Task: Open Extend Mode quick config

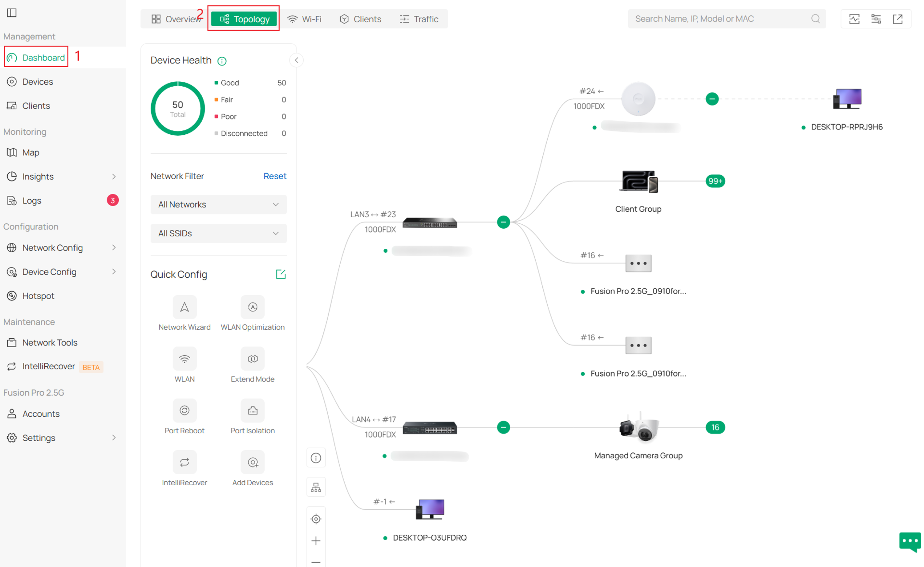Action: coord(253,359)
